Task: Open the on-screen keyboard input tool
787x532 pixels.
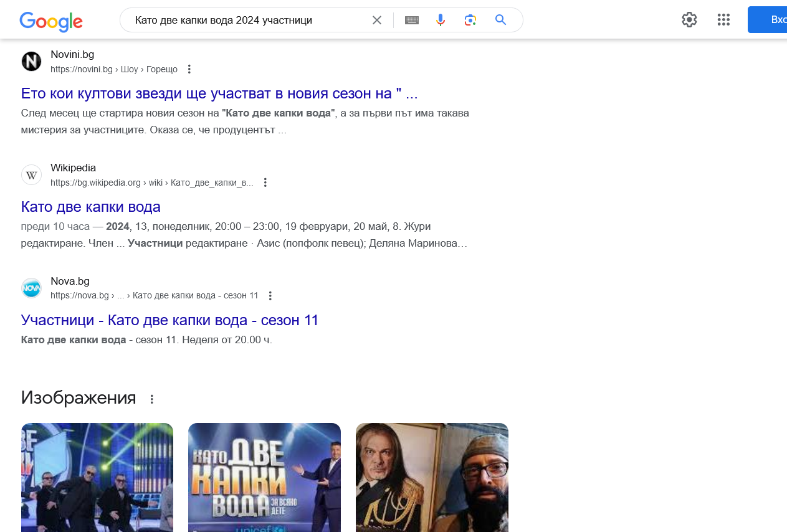Action: point(412,20)
